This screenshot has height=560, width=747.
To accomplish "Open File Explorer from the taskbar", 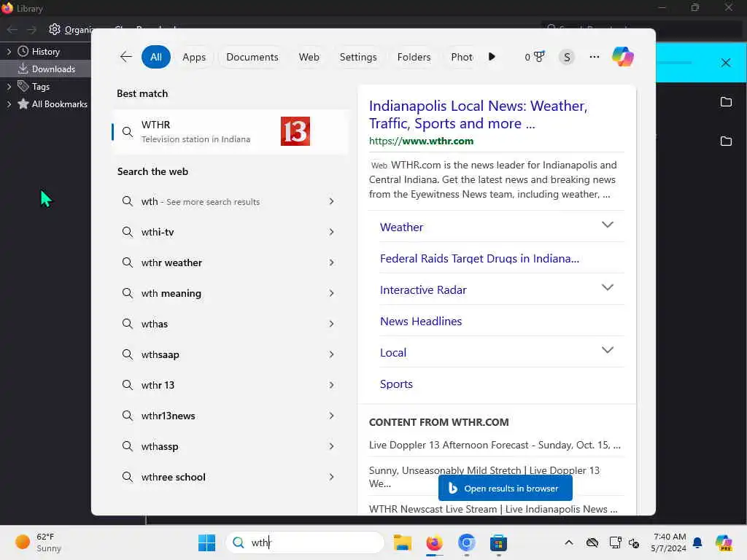I will 402,542.
